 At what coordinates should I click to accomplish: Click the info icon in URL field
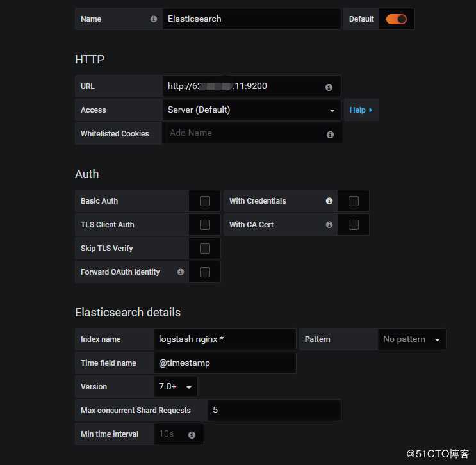[329, 87]
